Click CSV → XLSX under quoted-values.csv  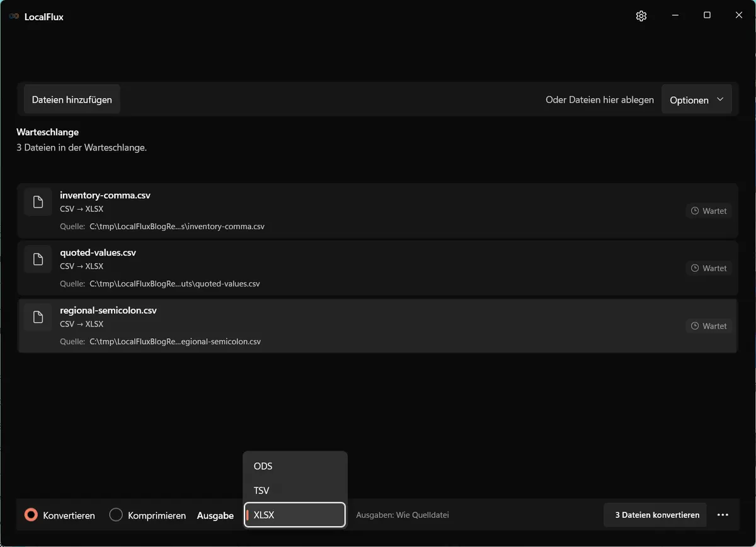click(x=82, y=266)
